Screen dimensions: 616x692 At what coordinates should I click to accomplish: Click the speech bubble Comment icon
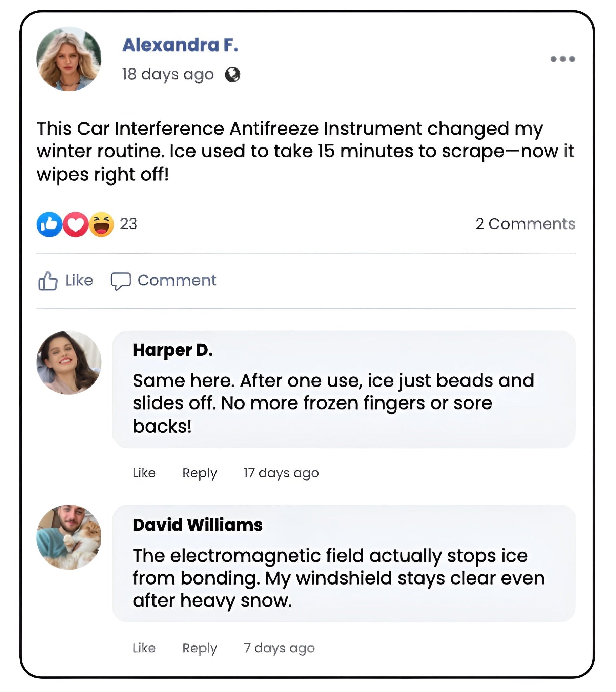point(121,281)
